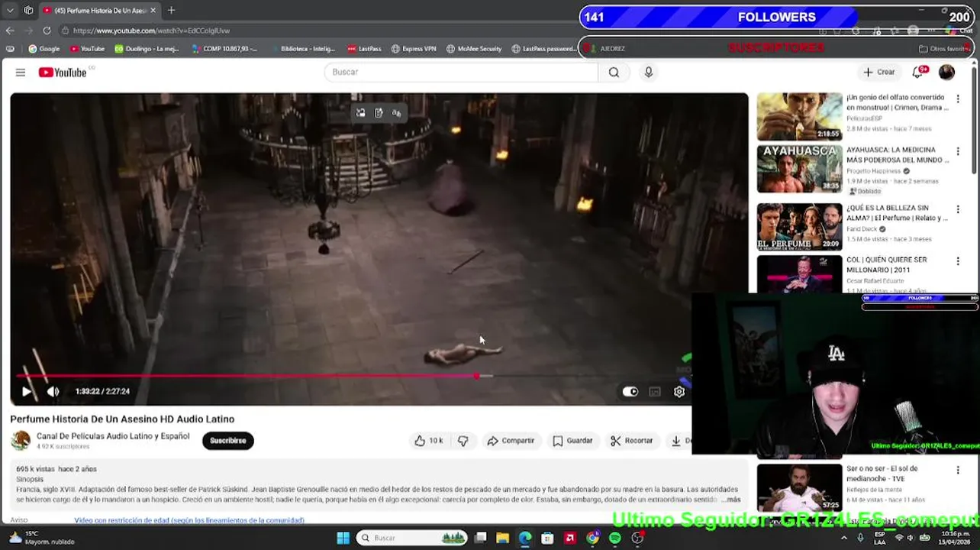Screen dimensions: 980x550
Task: Click the red progress scrubber handle
Action: [477, 376]
